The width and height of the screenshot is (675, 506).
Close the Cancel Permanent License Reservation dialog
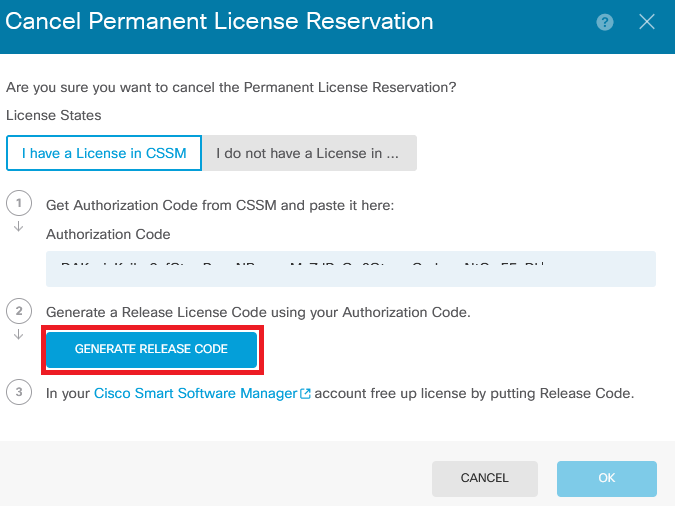pos(647,22)
